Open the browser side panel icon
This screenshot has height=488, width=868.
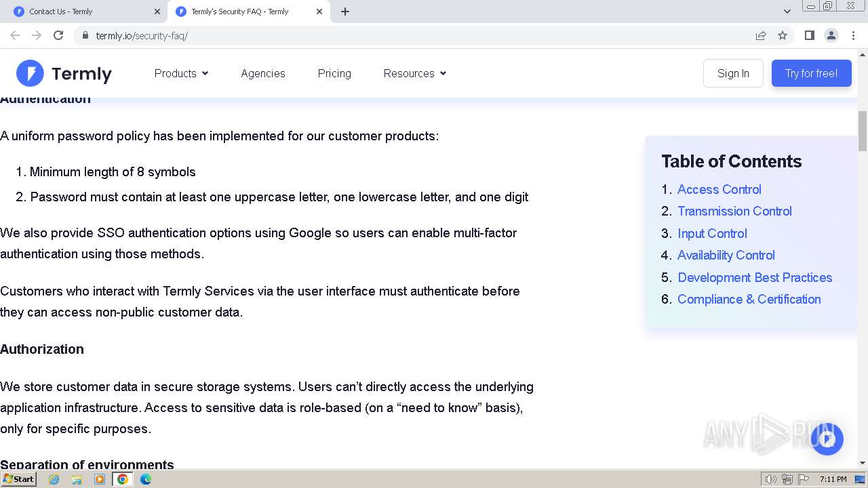point(809,35)
